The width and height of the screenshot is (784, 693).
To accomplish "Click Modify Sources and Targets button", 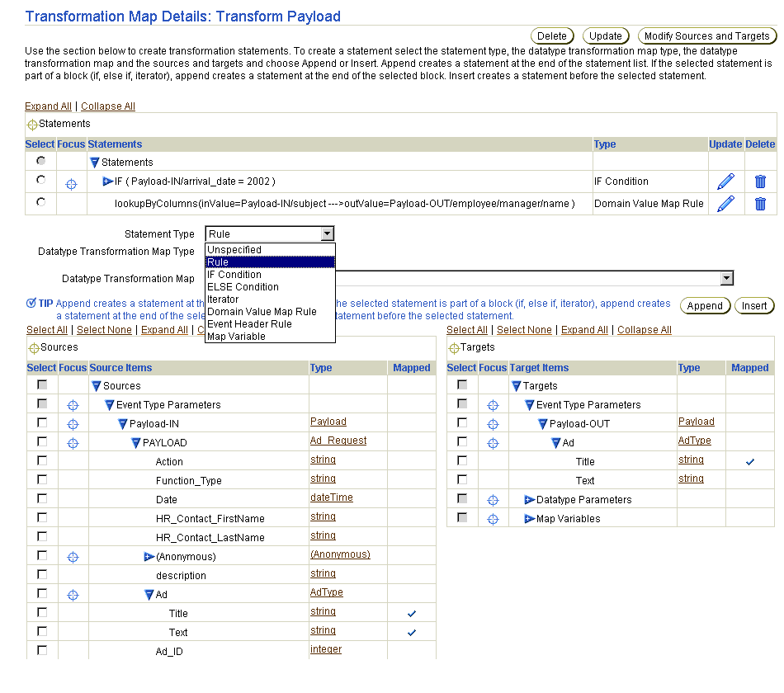I will (x=707, y=36).
